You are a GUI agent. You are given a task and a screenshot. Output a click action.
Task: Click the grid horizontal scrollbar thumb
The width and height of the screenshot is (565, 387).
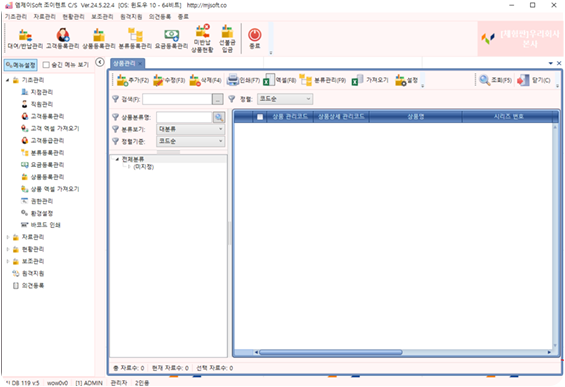pyautogui.click(x=330, y=352)
